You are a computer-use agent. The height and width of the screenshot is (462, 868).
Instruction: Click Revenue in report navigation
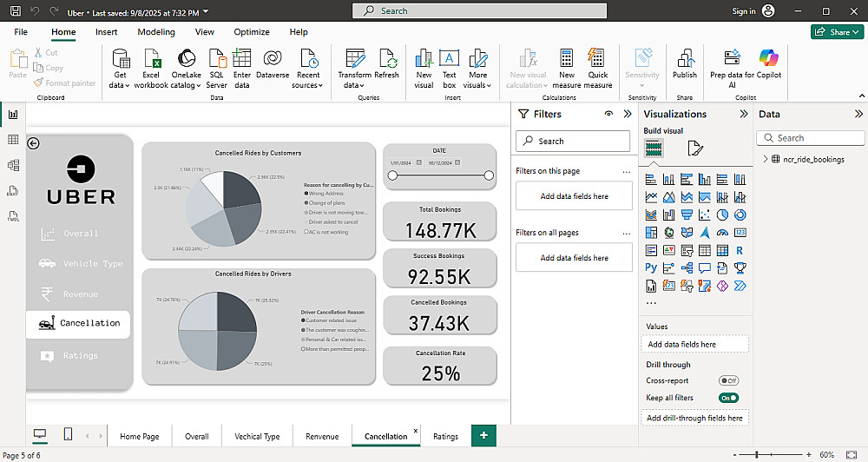click(x=80, y=294)
